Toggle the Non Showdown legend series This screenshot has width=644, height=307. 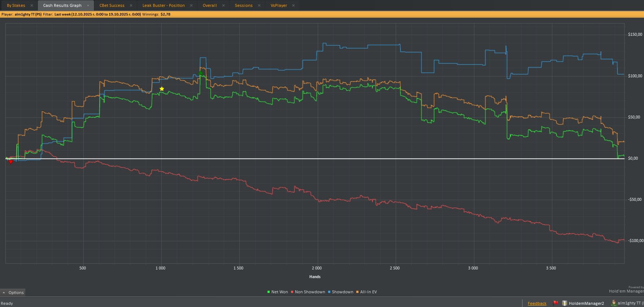(308, 292)
